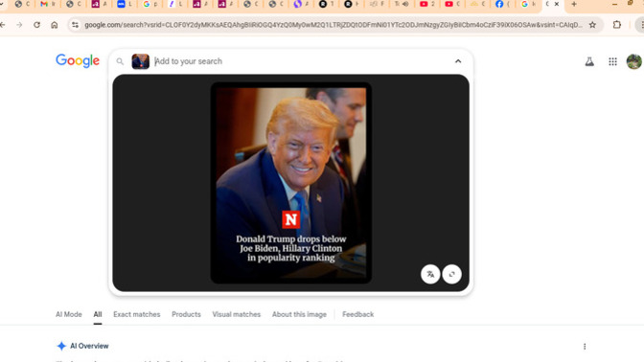
Task: Expand the image to full view
Action: [451, 274]
